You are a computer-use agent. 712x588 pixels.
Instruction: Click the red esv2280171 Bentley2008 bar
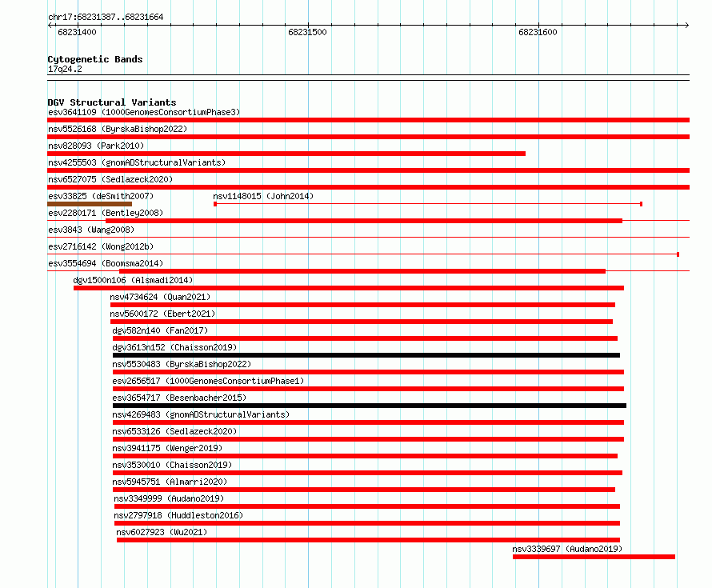364,221
